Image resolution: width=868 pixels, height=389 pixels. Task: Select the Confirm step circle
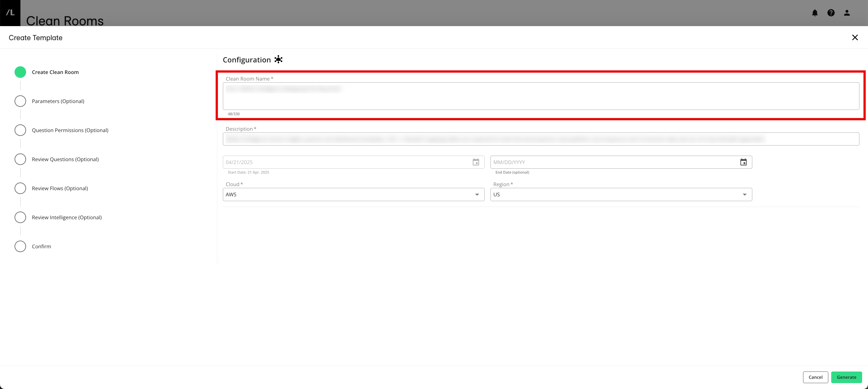[x=20, y=246]
